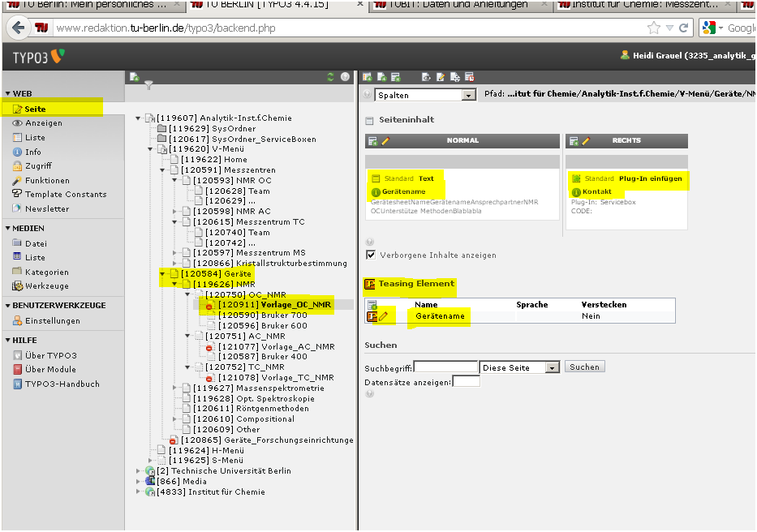Click the page tree filter funnel icon
Screen dimensions: 757x532
click(x=148, y=84)
